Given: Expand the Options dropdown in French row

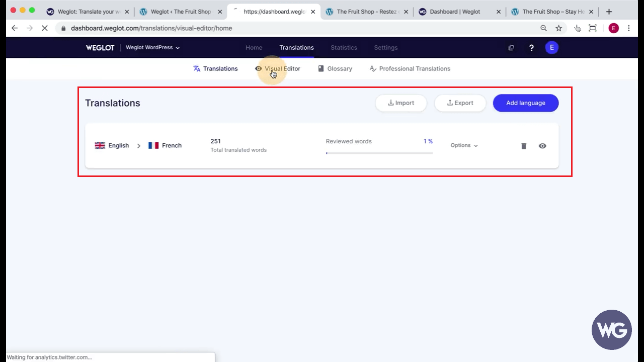Looking at the screenshot, I should (x=464, y=145).
